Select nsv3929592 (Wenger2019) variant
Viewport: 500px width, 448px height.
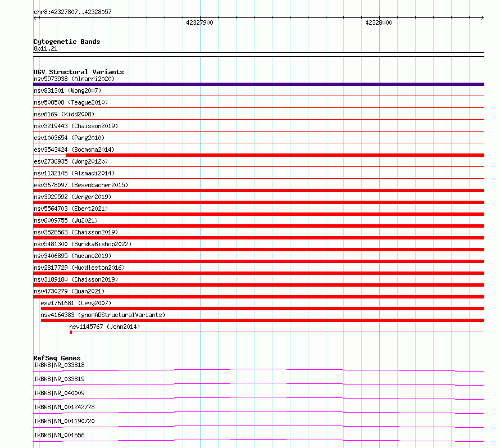(x=72, y=197)
